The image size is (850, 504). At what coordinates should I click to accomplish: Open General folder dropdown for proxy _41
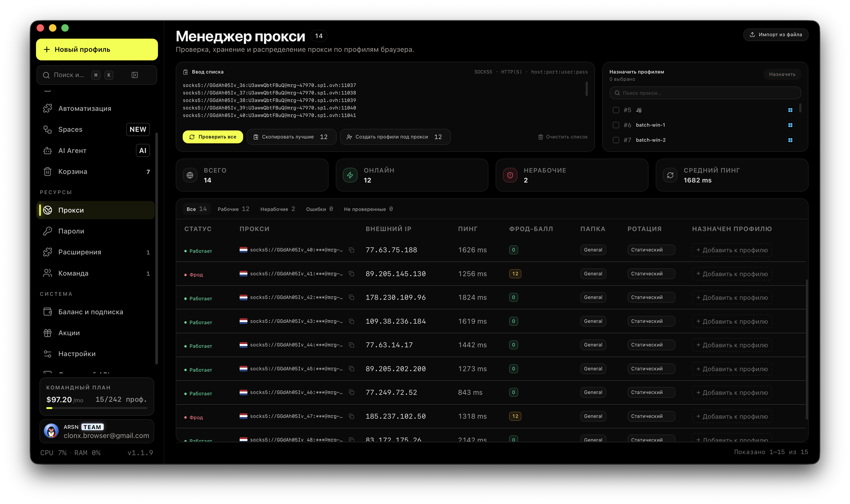coord(593,274)
